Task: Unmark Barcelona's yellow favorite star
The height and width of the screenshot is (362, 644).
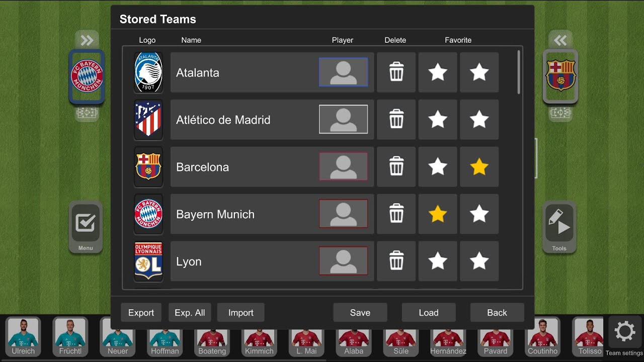Action: pyautogui.click(x=479, y=167)
